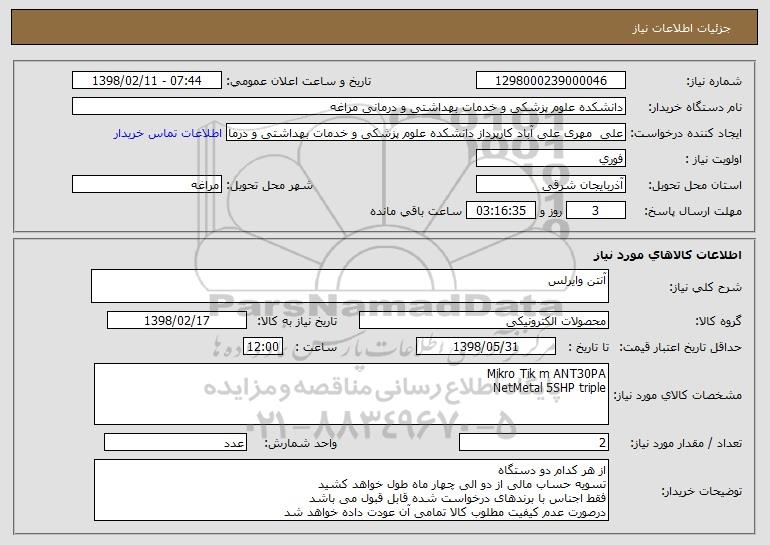The height and width of the screenshot is (545, 770).
Task: Click the remaining time field 03:16:35
Action: click(500, 211)
